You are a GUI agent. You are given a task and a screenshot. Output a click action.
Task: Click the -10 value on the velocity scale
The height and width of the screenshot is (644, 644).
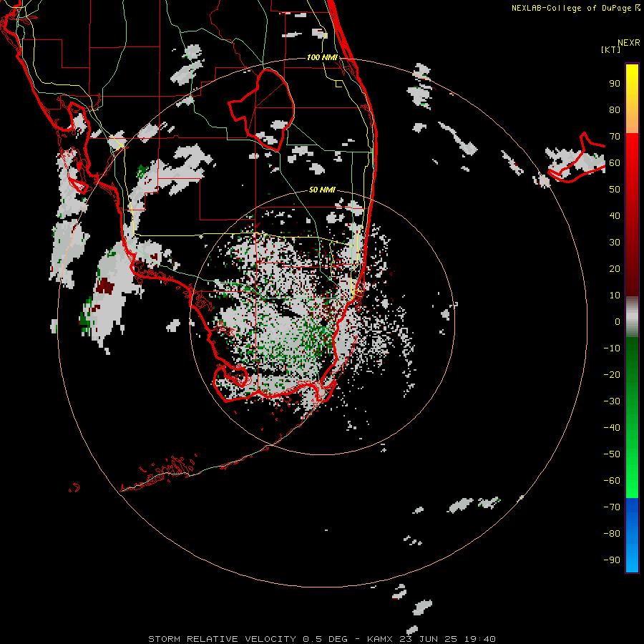(612, 348)
